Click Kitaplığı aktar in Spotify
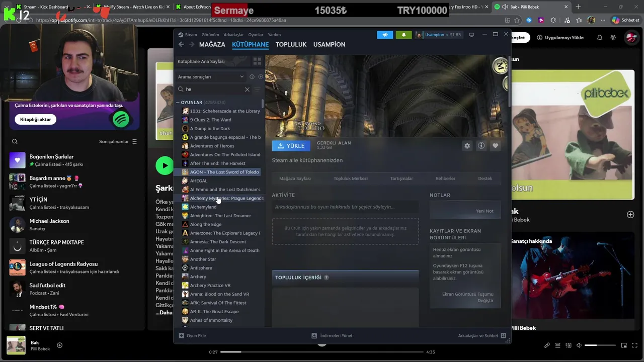 (35, 119)
